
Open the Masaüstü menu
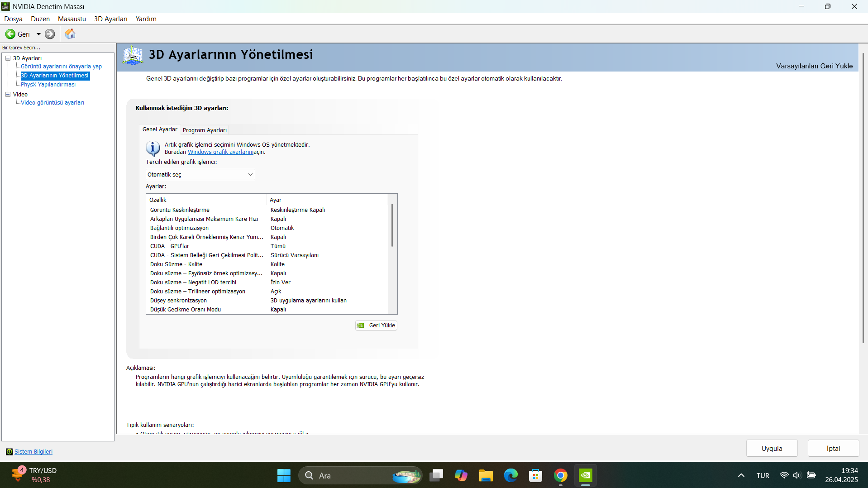72,19
